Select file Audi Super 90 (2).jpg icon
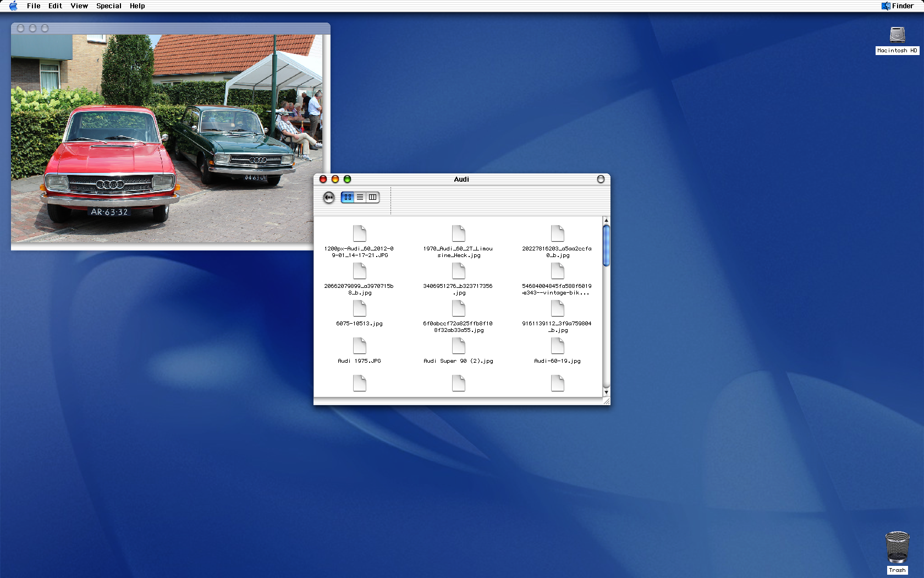Screen dimensions: 924x578 coord(459,346)
